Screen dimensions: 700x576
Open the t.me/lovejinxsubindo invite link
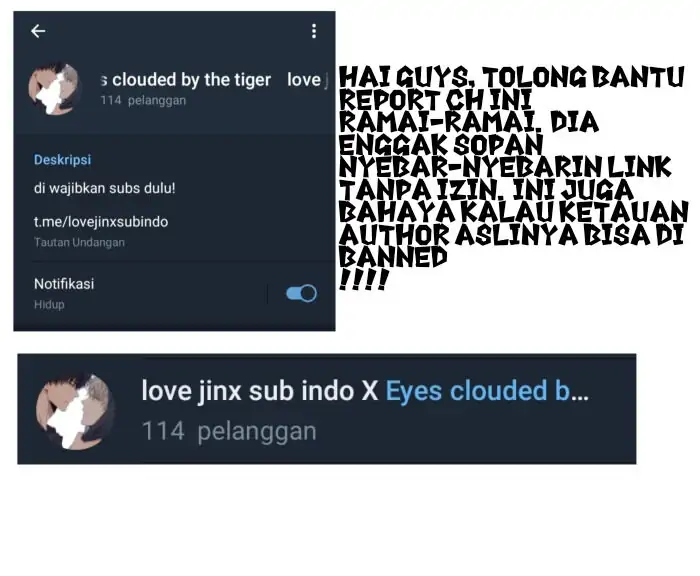[101, 222]
